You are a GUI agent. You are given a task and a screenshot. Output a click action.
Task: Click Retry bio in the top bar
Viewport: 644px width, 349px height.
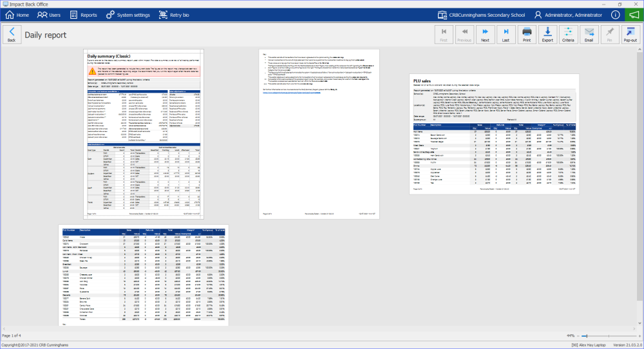click(174, 15)
